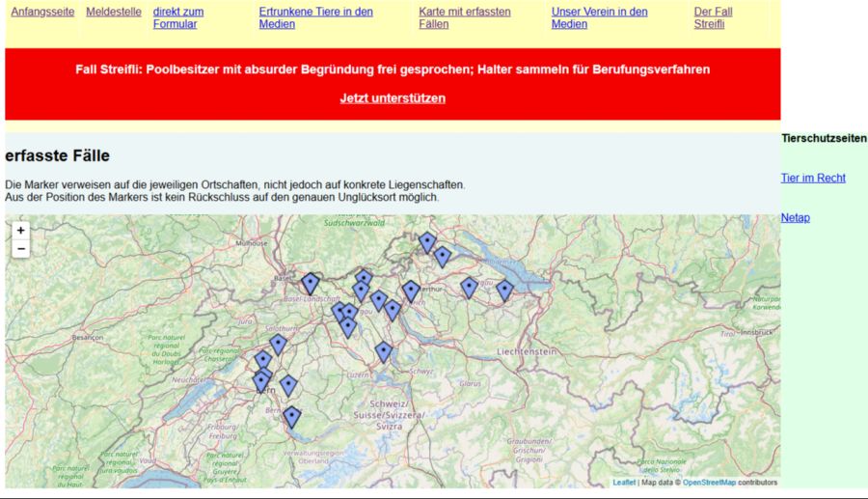868x499 pixels.
Task: Click the marker beside the Winterthur label
Action: (411, 291)
